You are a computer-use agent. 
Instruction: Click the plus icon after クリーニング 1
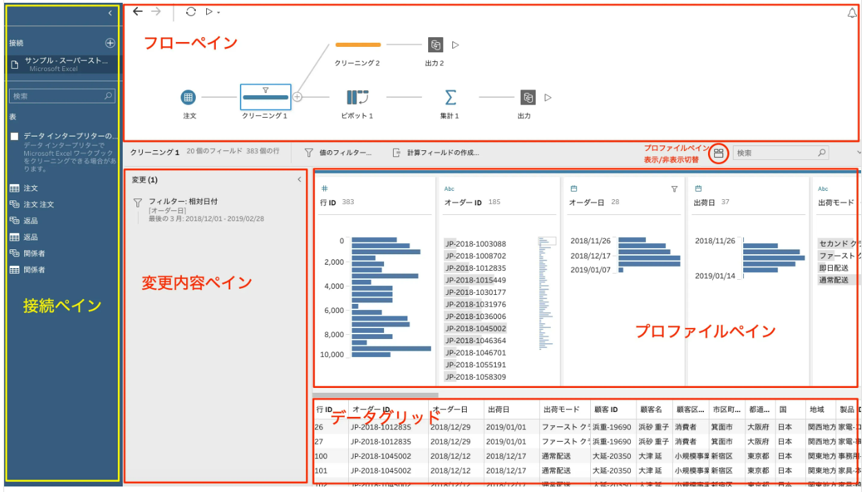click(x=297, y=97)
